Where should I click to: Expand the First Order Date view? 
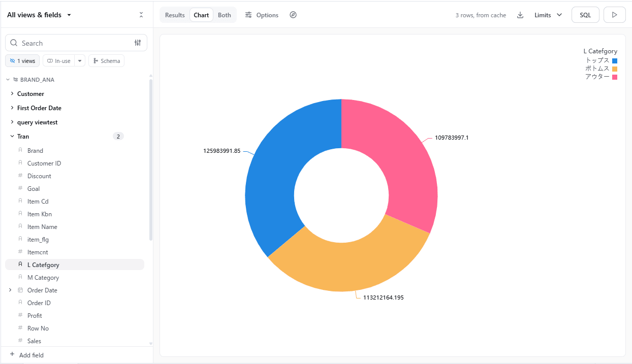12,108
